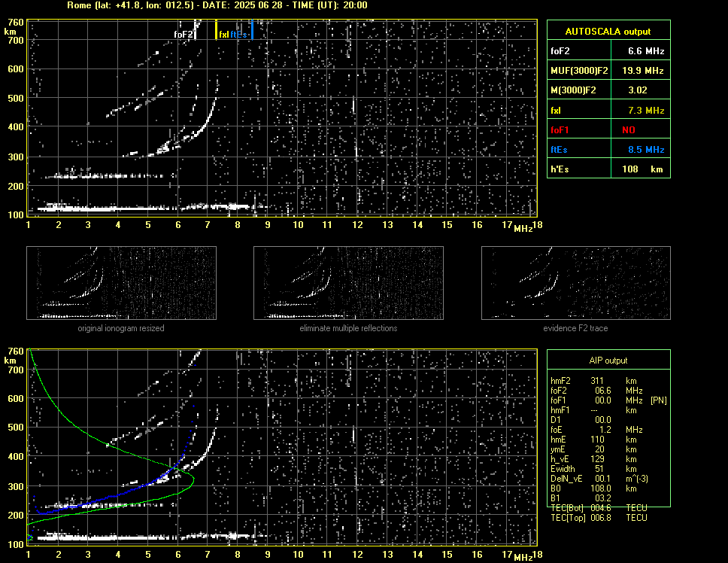Click the red foF1 row label
The width and height of the screenshot is (728, 563).
coord(560,130)
